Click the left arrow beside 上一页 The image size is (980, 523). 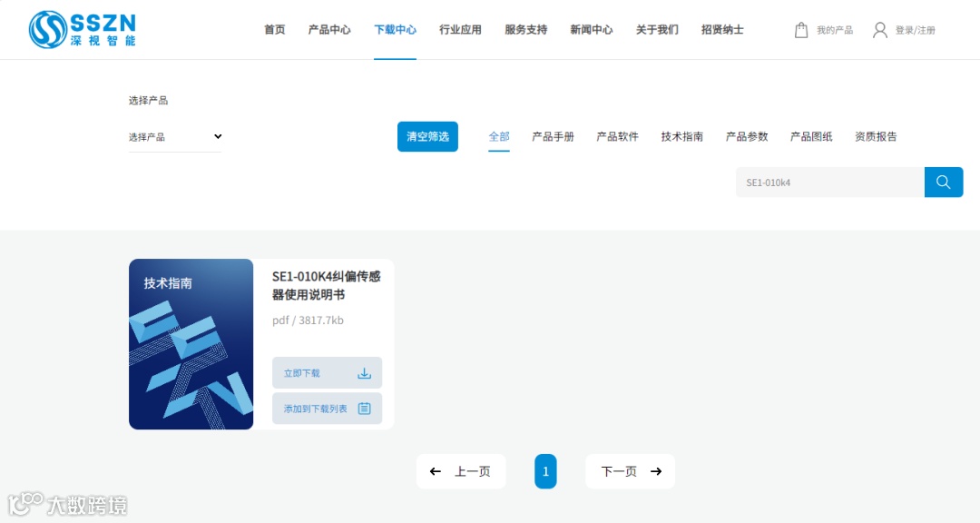coord(436,472)
